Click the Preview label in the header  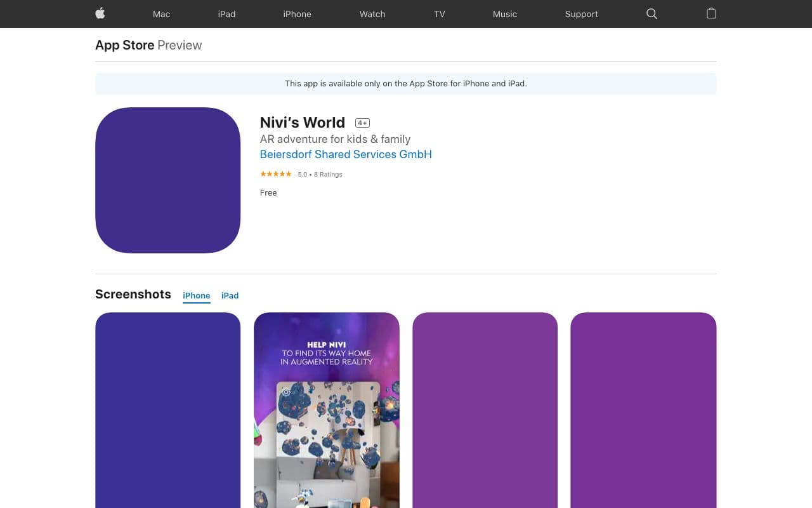(x=180, y=45)
